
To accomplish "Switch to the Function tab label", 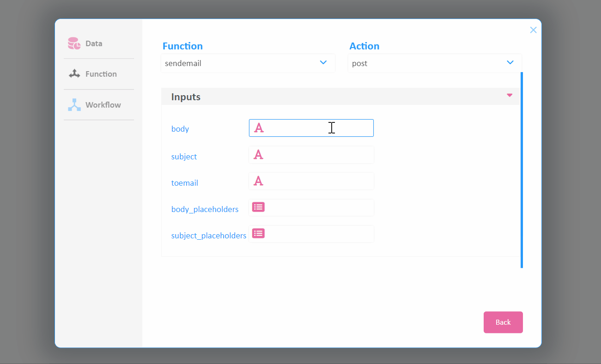I will 101,74.
